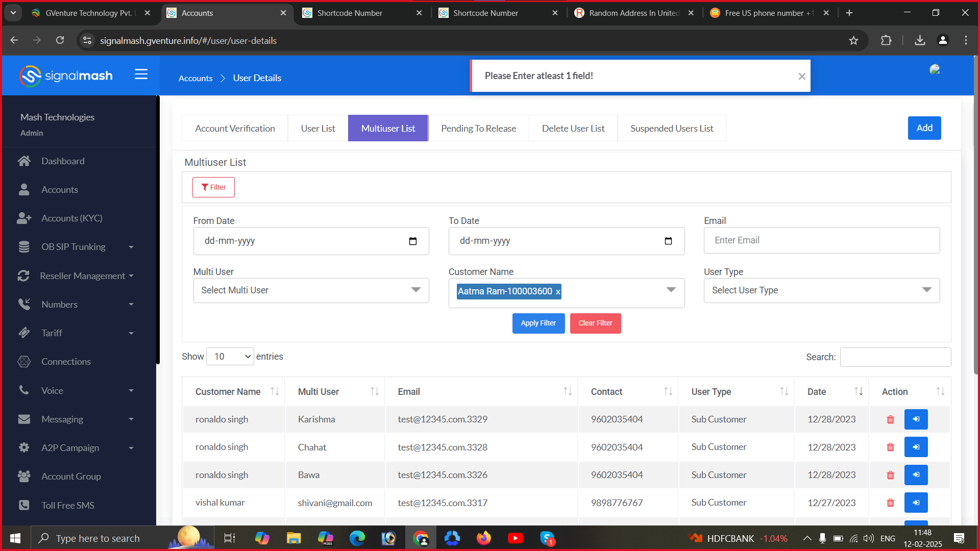Click the hamburger menu icon
The height and width of the screenshot is (551, 980).
click(x=141, y=74)
